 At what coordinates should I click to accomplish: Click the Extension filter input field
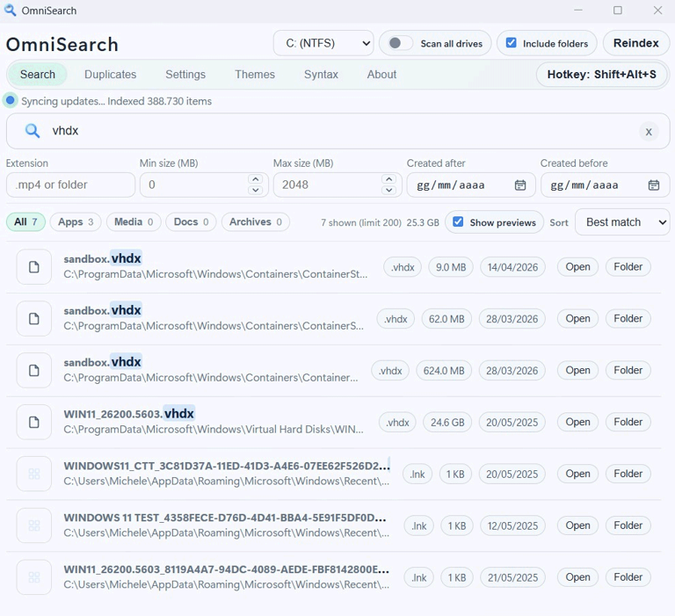70,185
